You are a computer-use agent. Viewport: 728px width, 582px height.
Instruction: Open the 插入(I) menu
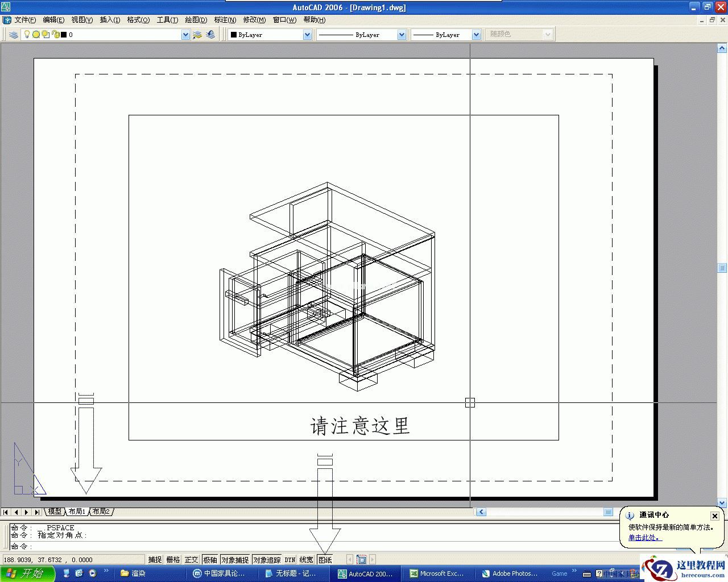[110, 20]
